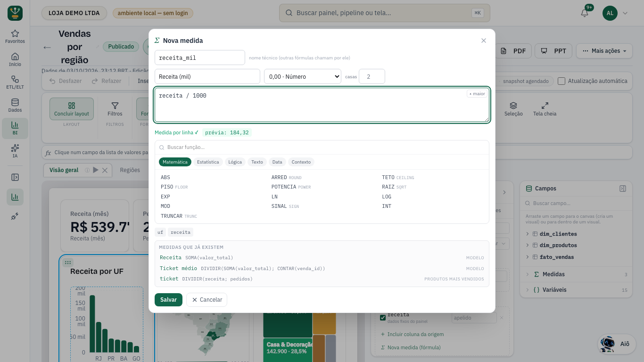The image size is (644, 362).
Task: Click Salvar to save measure
Action: (168, 300)
